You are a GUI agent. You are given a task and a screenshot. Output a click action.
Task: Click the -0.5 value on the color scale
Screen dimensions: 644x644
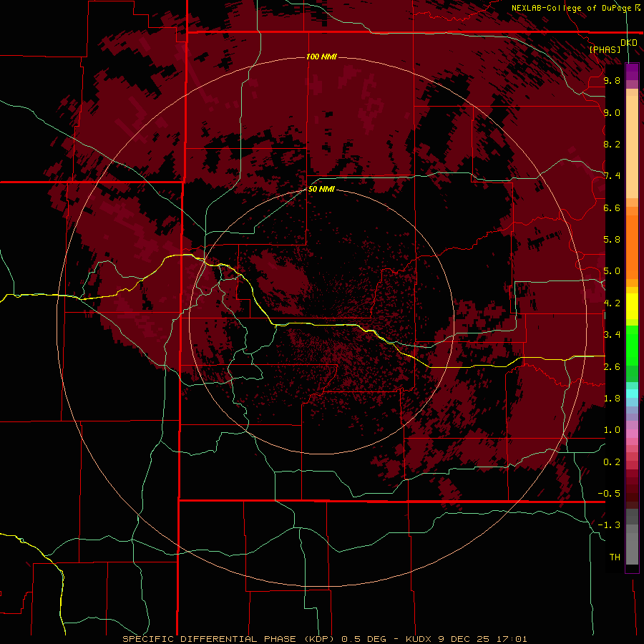(x=609, y=494)
